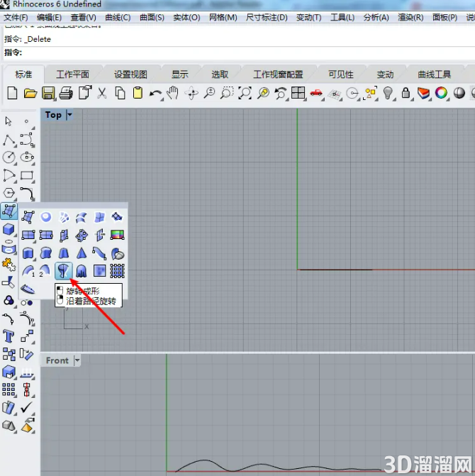Switch to the 曲线工具 toolbar tab
This screenshot has height=476, width=475.
click(434, 74)
